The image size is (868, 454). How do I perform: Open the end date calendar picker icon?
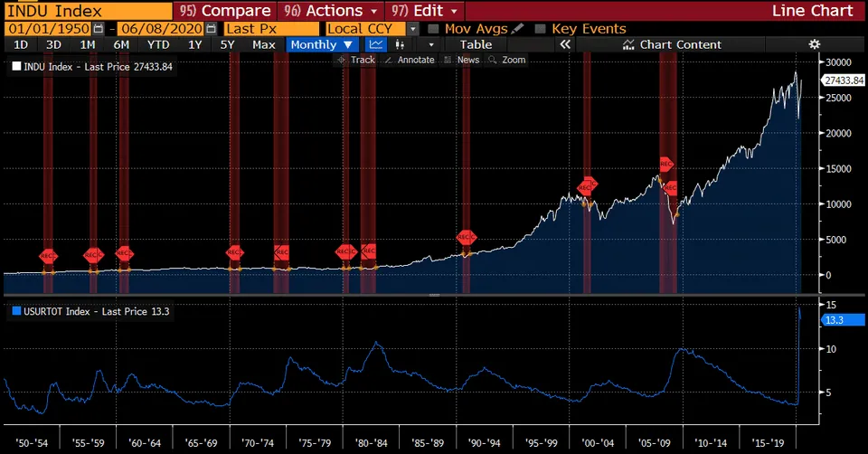click(x=211, y=29)
